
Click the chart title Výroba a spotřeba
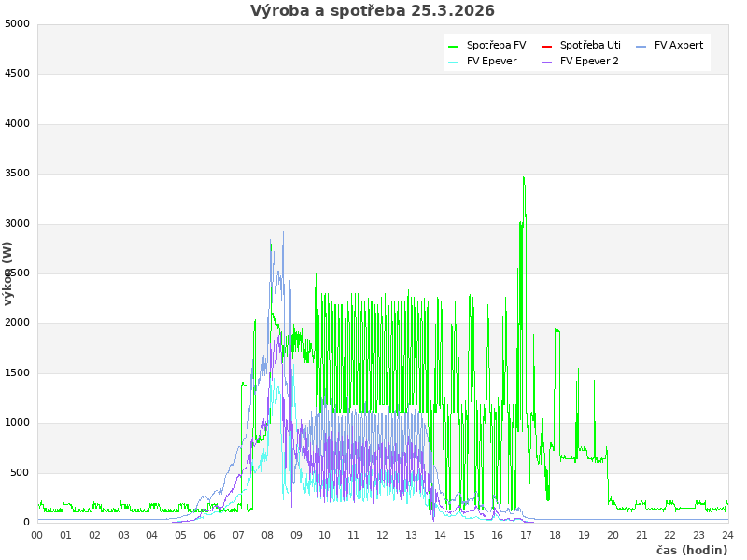(373, 11)
